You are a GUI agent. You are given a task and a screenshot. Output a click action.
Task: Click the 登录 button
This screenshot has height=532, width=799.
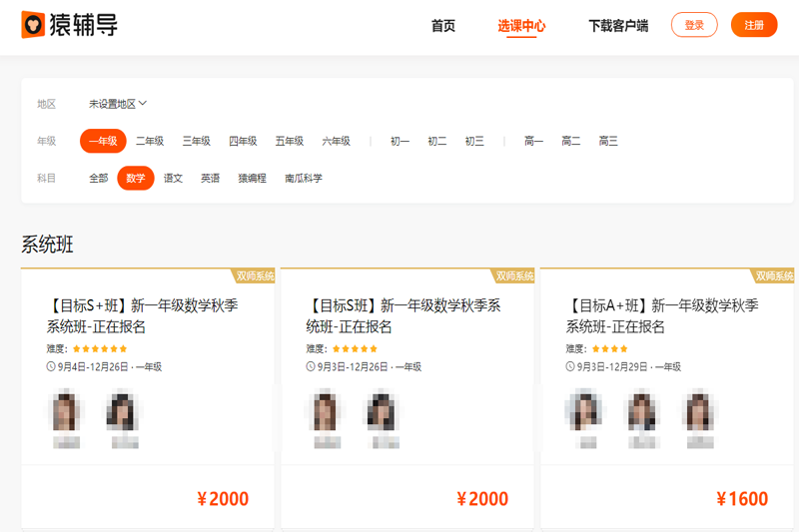tap(694, 25)
